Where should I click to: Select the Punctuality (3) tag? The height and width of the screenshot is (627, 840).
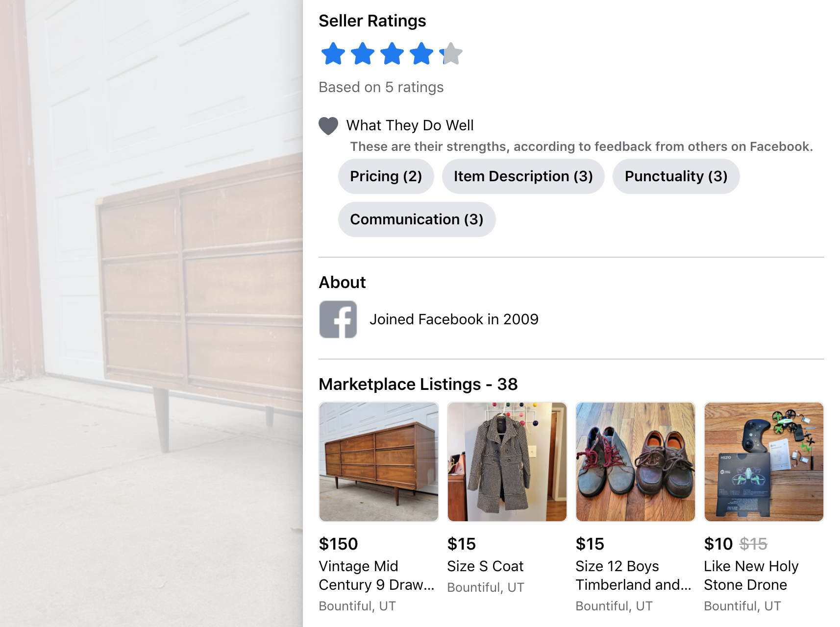click(676, 176)
